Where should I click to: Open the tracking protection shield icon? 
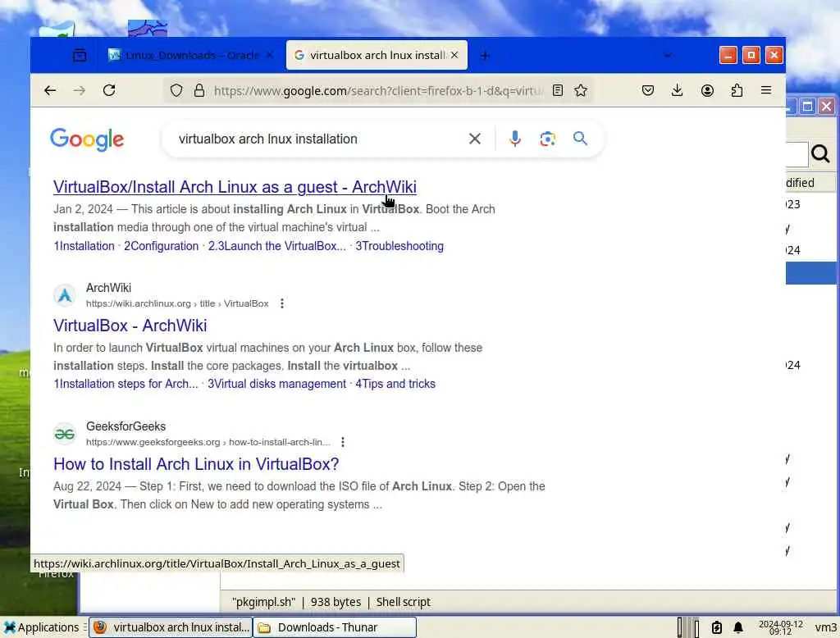[176, 90]
